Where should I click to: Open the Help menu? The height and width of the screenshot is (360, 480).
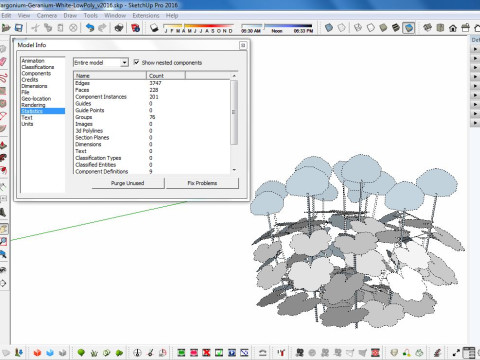point(172,15)
